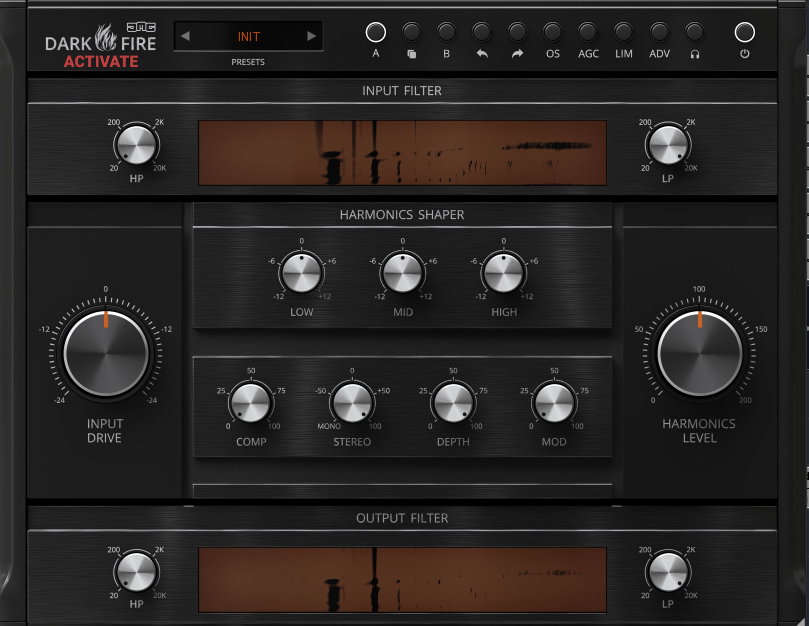Open the ADV advanced settings
809x626 pixels.
(x=659, y=32)
